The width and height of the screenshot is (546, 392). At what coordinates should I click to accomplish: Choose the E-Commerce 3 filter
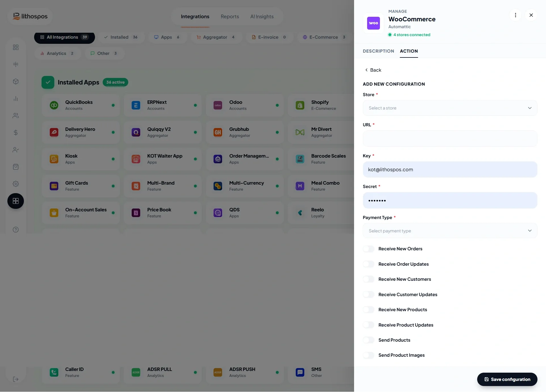pyautogui.click(x=324, y=37)
